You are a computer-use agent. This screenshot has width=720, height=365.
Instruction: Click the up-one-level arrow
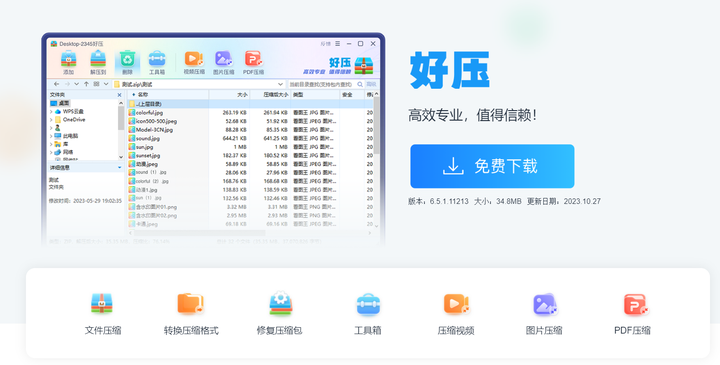[86, 84]
